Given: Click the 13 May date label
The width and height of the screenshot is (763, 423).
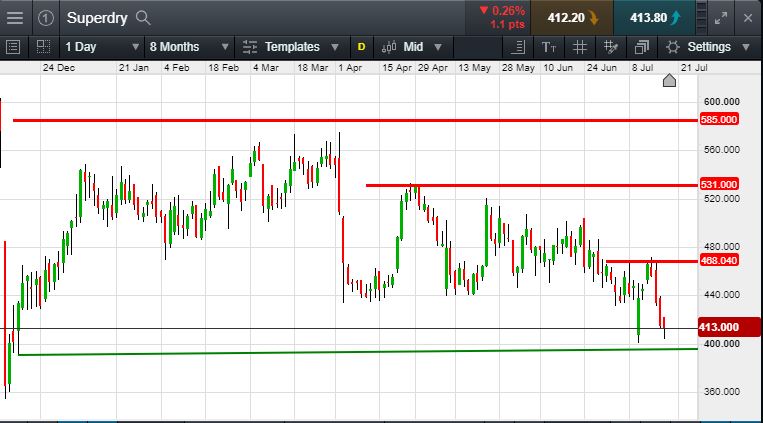Looking at the screenshot, I should pos(474,68).
